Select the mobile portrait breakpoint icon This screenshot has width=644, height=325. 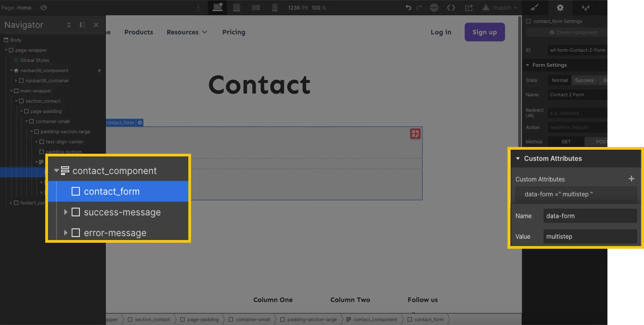275,7
